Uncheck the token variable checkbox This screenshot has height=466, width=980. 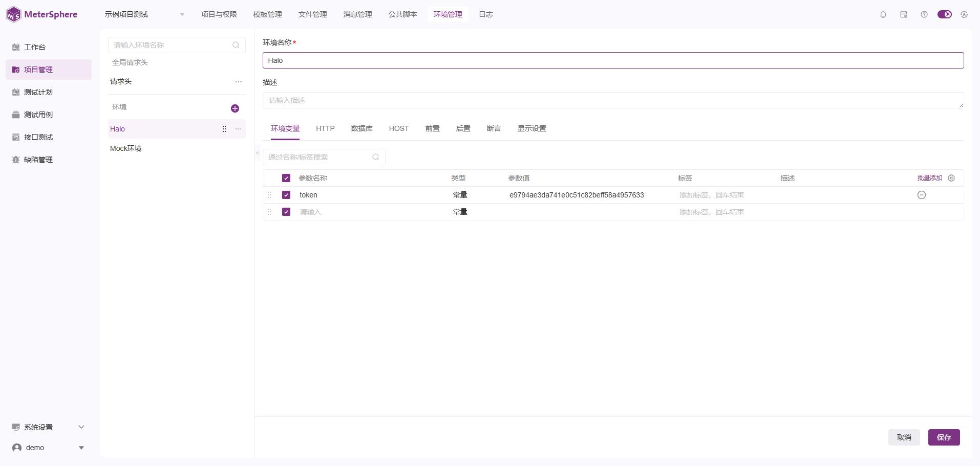[286, 195]
